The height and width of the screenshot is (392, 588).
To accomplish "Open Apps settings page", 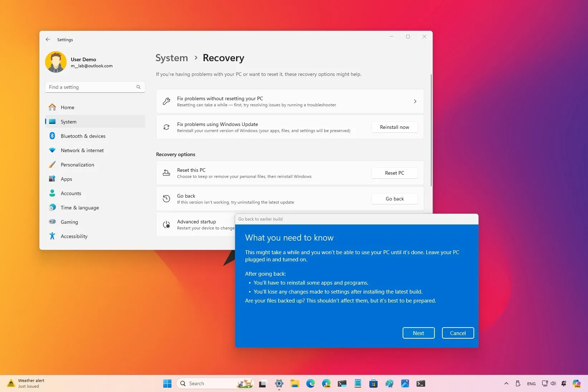I will tap(95, 179).
